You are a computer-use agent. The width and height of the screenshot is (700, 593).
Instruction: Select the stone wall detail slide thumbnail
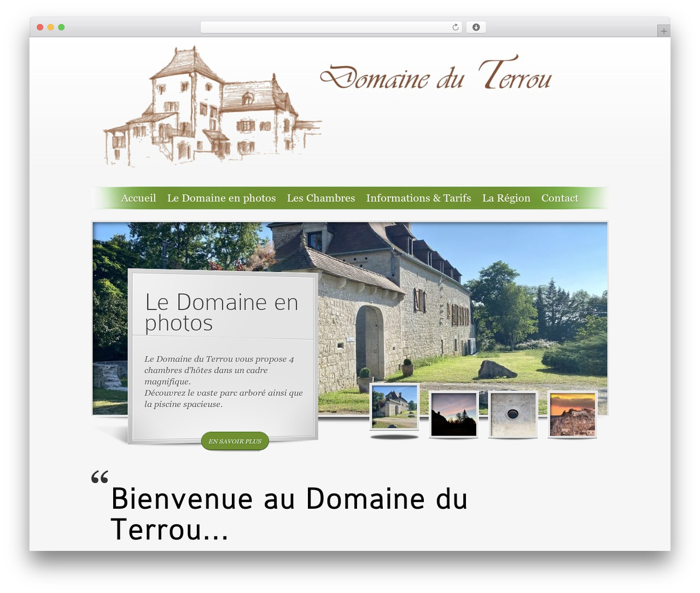click(513, 414)
